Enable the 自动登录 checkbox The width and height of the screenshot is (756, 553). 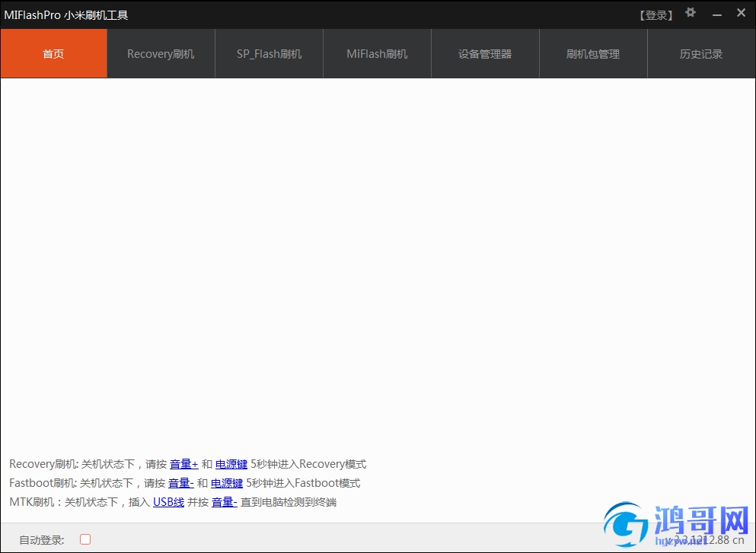[x=85, y=539]
